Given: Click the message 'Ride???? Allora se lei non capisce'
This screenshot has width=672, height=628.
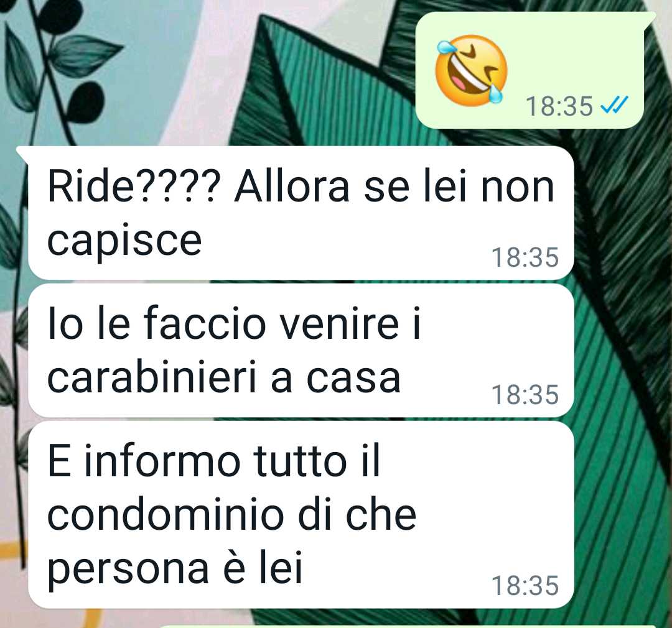Looking at the screenshot, I should coord(301,213).
